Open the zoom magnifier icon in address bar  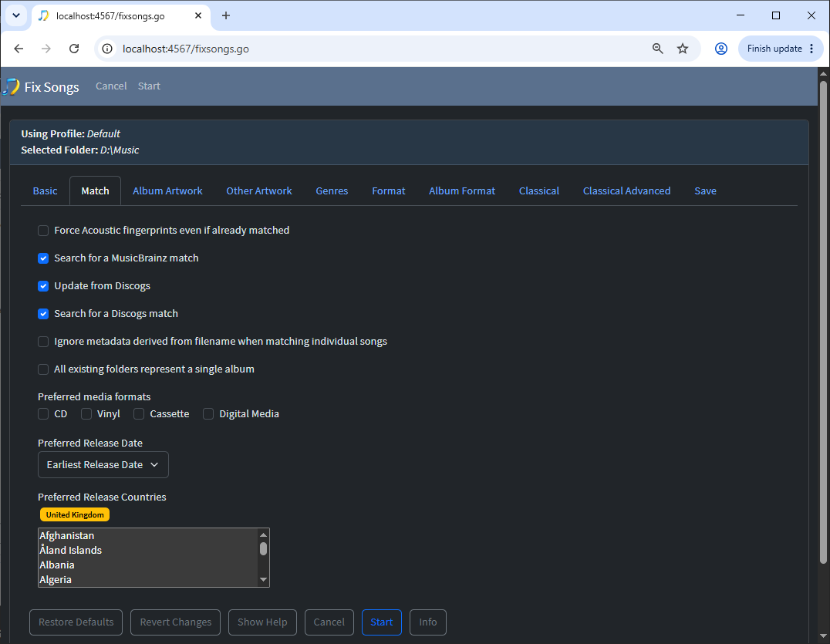click(657, 49)
